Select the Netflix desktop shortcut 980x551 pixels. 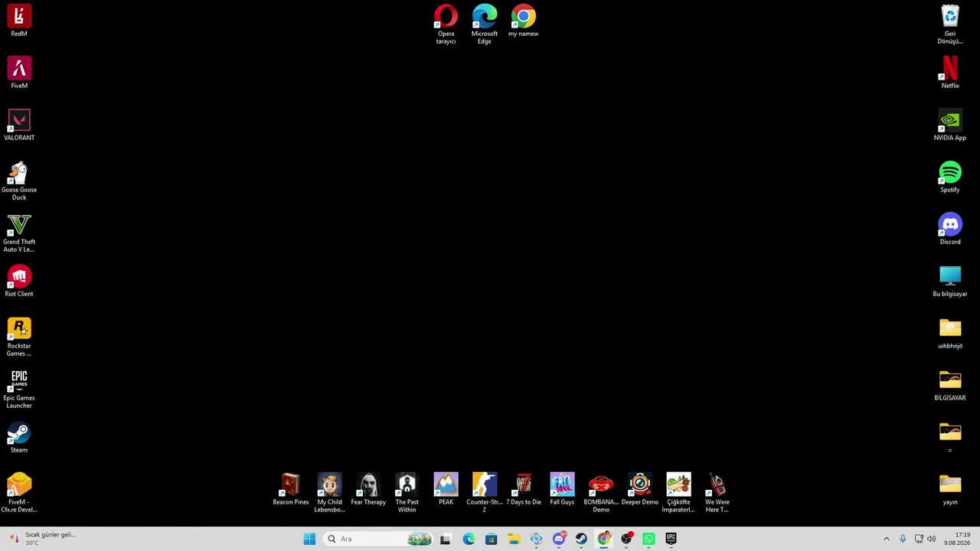point(950,73)
